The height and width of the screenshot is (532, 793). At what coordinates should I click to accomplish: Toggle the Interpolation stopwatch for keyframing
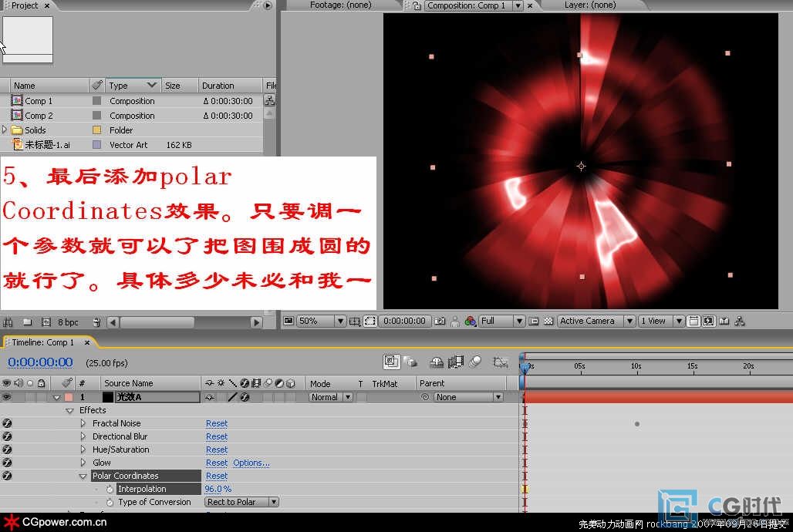click(110, 489)
